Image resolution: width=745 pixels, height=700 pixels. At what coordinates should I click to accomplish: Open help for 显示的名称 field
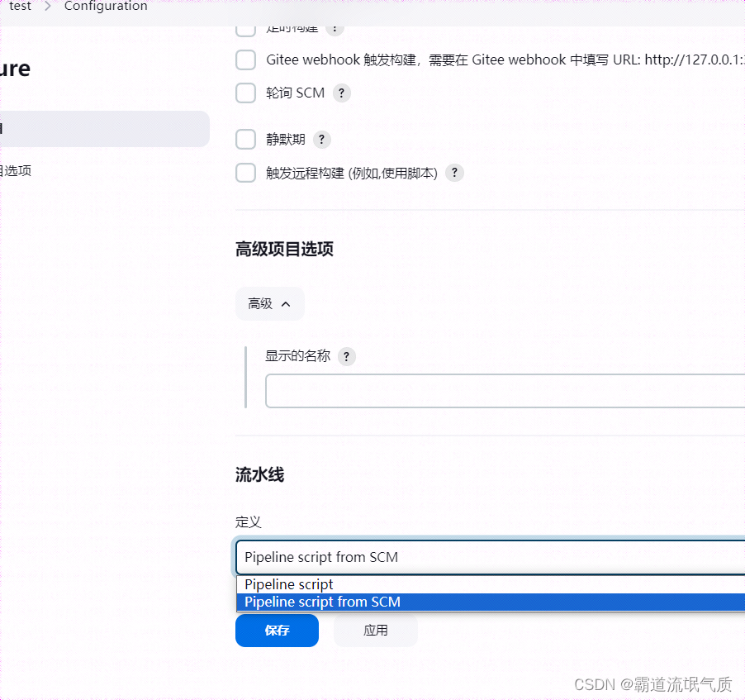tap(346, 356)
